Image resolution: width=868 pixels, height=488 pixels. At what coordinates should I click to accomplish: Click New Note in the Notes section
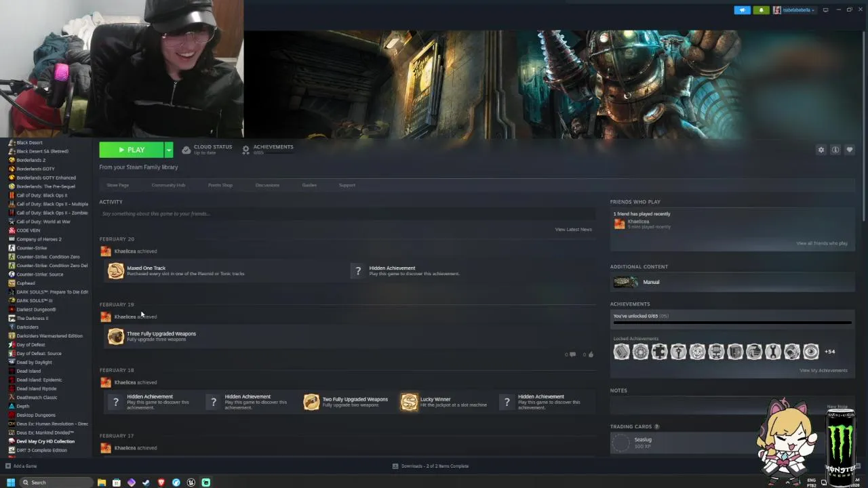(x=837, y=407)
